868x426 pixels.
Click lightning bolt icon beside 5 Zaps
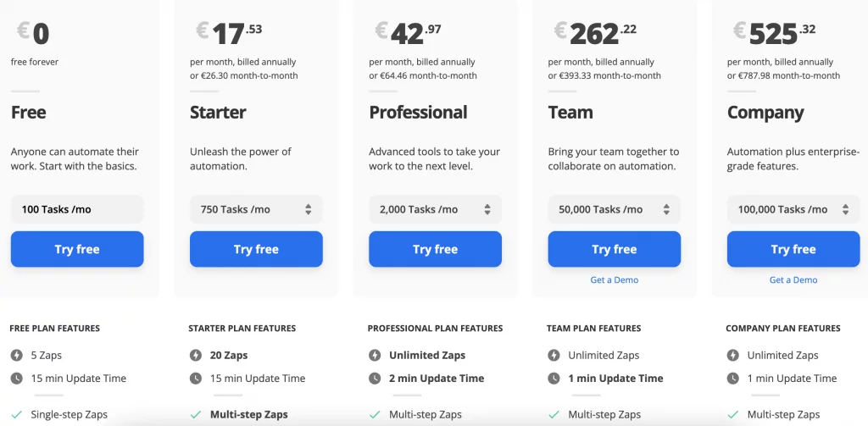(17, 356)
